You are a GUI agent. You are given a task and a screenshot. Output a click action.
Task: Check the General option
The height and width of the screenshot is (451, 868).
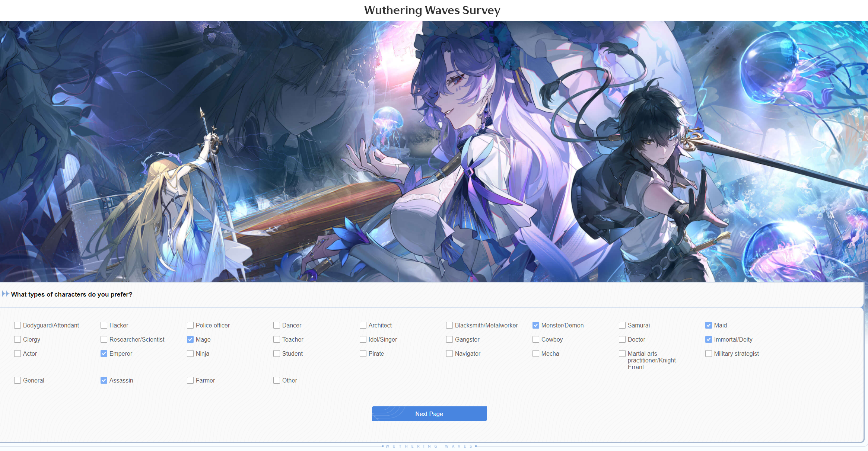[x=18, y=380]
